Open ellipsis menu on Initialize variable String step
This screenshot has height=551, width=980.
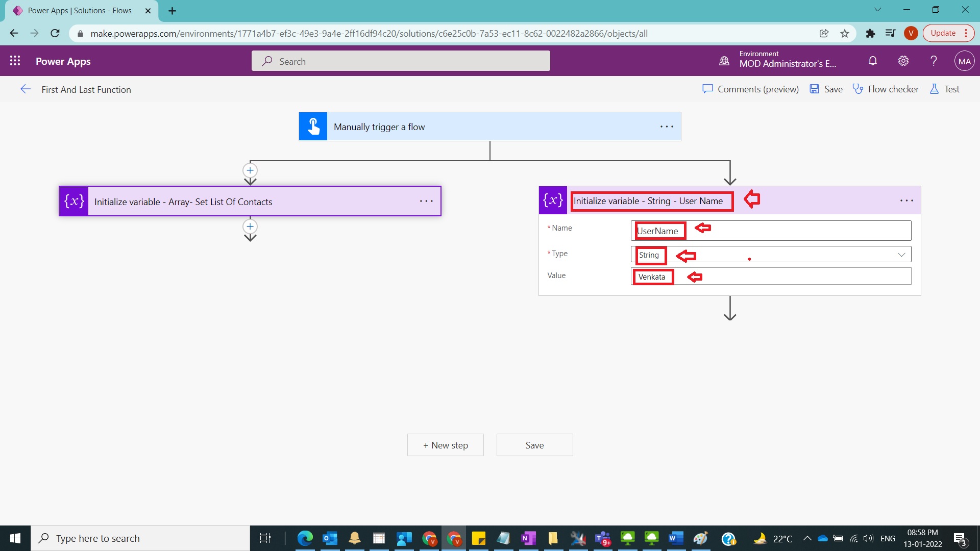[908, 201]
